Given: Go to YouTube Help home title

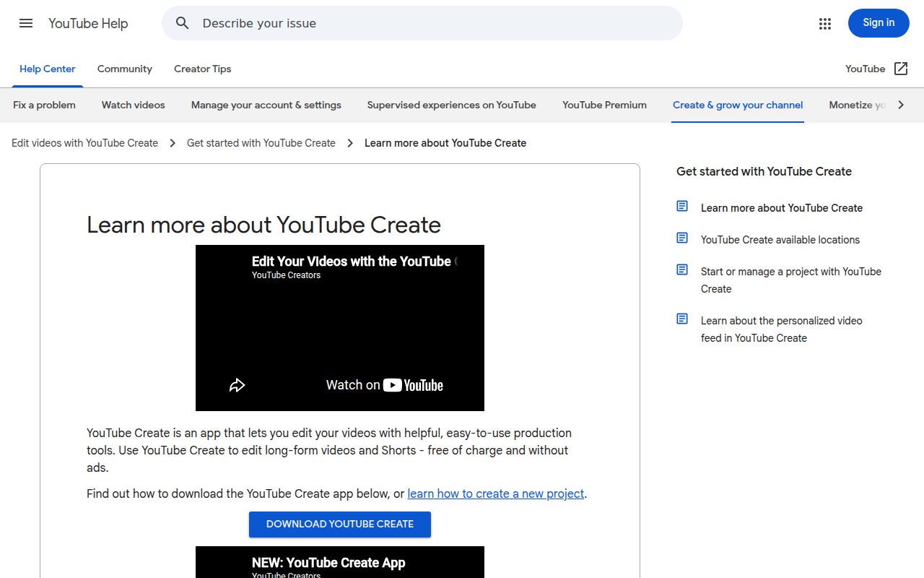Looking at the screenshot, I should click(x=88, y=23).
